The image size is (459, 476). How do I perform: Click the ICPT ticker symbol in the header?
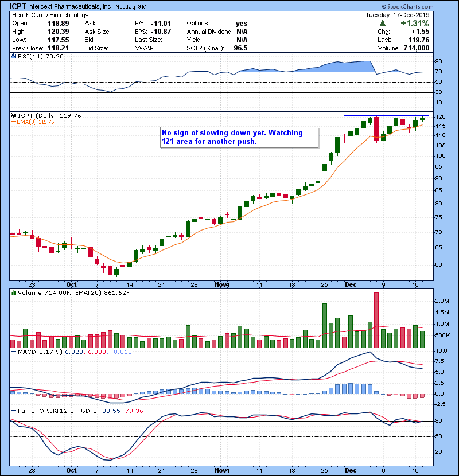click(18, 6)
